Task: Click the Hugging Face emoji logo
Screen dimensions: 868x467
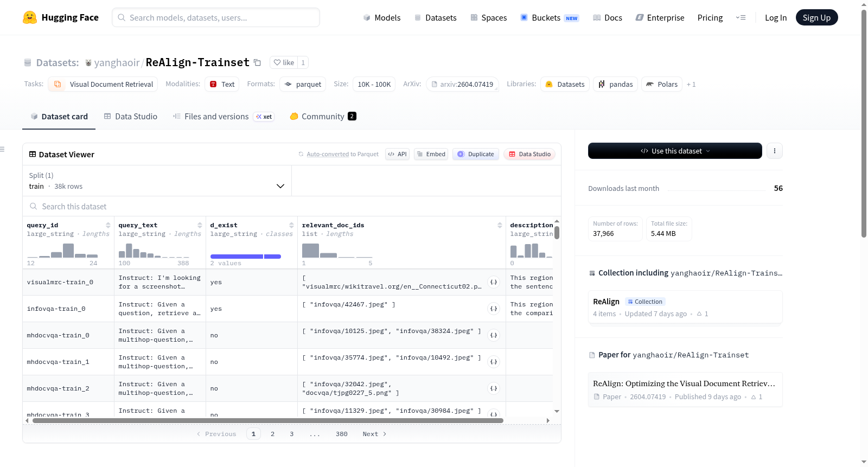Action: [30, 17]
